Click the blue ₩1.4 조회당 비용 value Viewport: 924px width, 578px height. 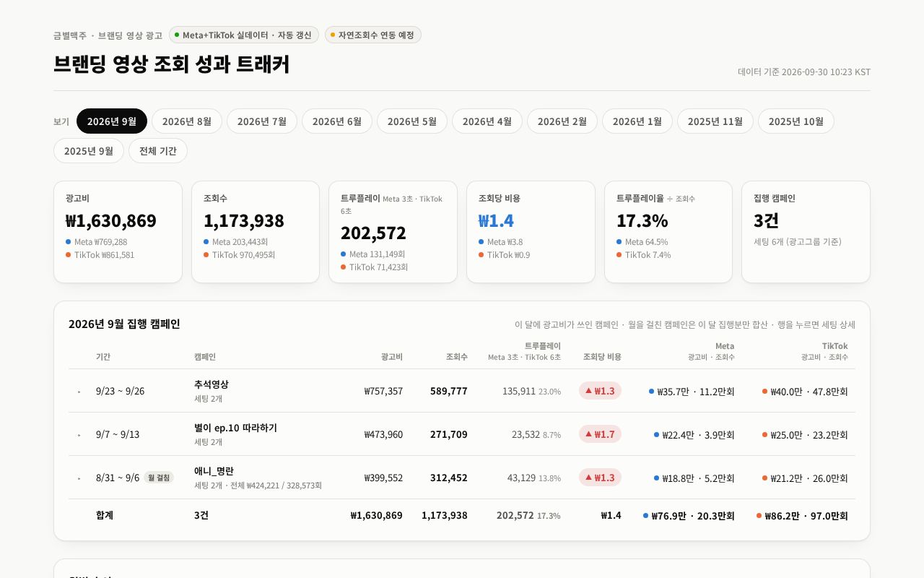coord(496,220)
